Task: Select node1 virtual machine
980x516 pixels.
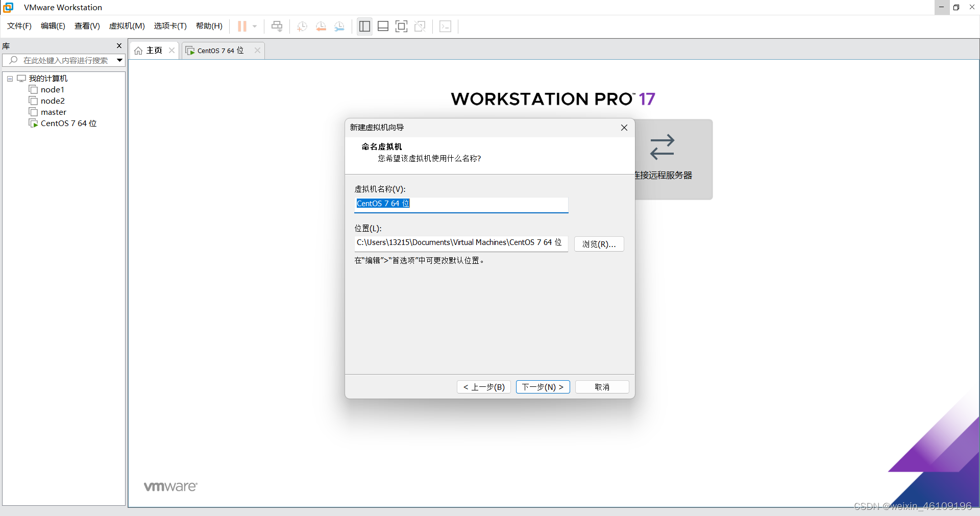Action: pyautogui.click(x=53, y=90)
